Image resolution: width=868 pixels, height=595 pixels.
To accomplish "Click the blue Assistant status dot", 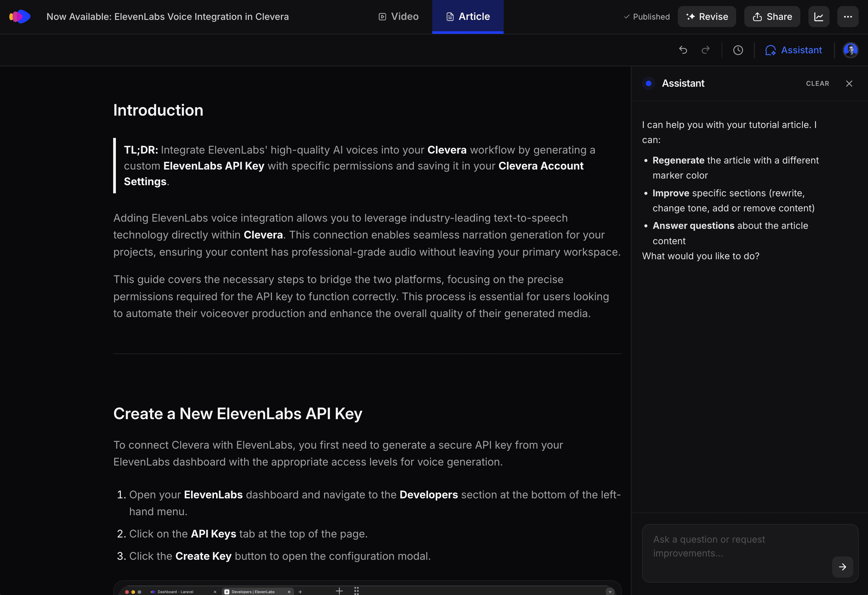I will (648, 83).
